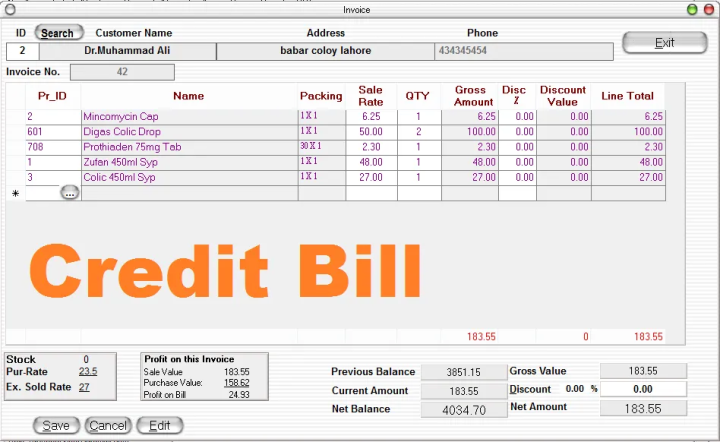
Task: Click the new-row asterisk marker
Action: [16, 194]
